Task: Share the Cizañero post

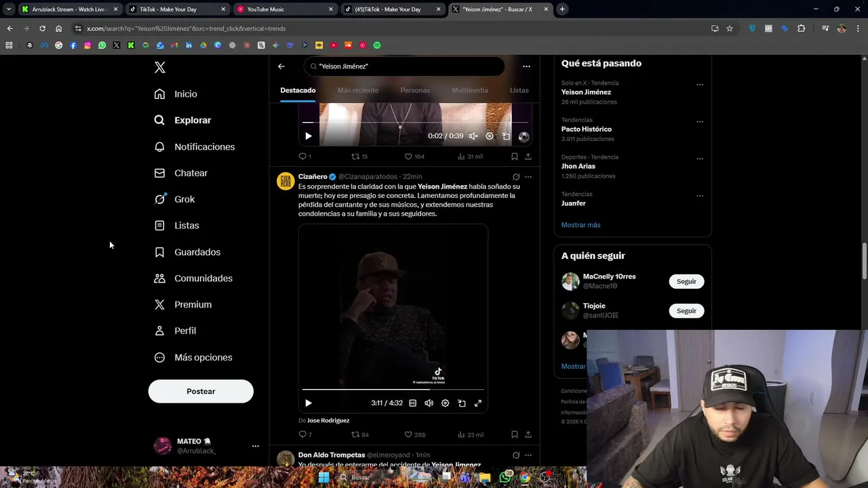Action: pos(528,434)
